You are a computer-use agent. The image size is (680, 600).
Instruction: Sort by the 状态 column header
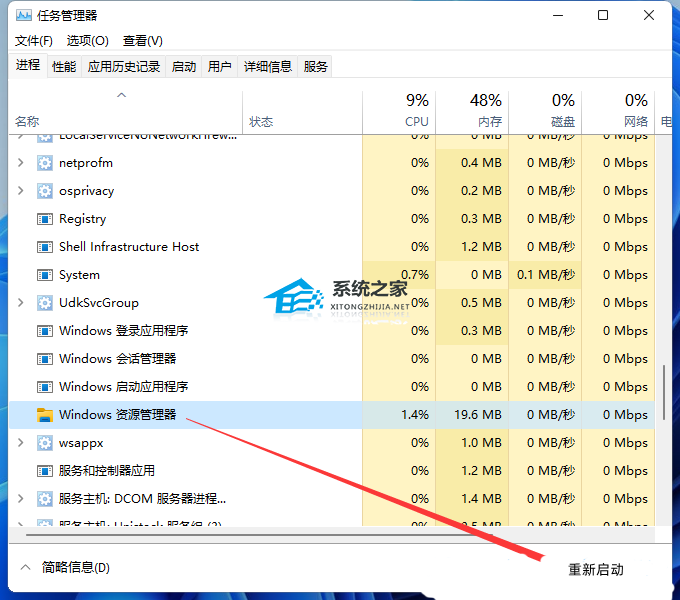click(x=302, y=112)
